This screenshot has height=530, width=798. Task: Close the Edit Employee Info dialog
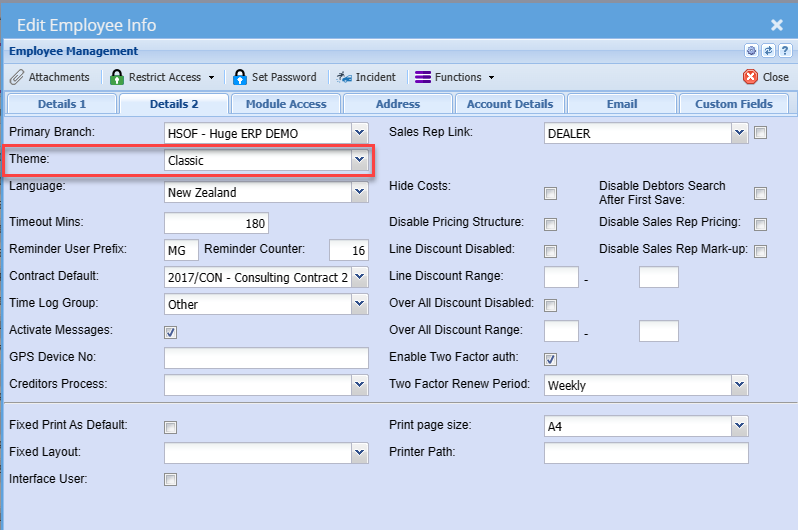coord(777,25)
